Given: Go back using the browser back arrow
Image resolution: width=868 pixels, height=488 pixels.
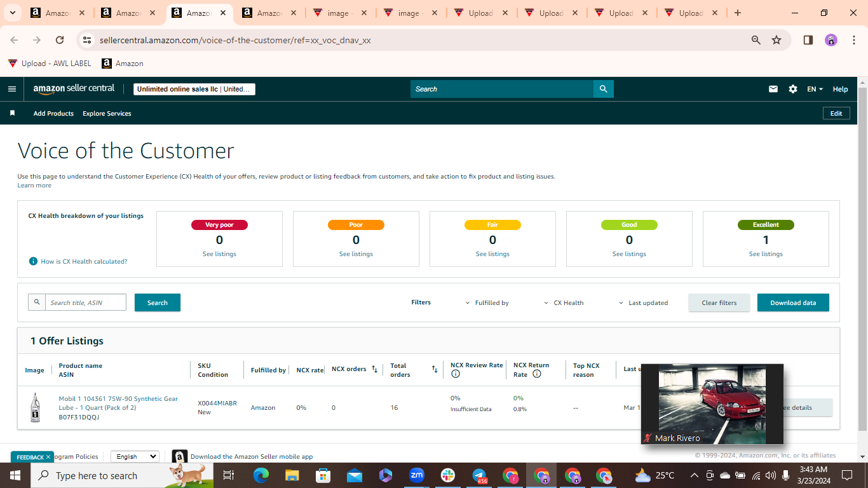Looking at the screenshot, I should (x=14, y=40).
